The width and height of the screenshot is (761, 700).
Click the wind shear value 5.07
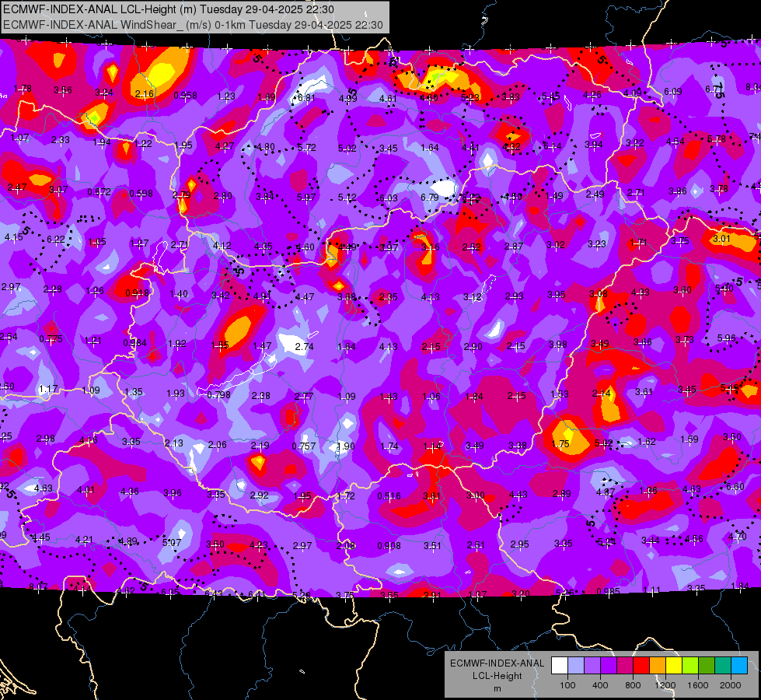171,542
